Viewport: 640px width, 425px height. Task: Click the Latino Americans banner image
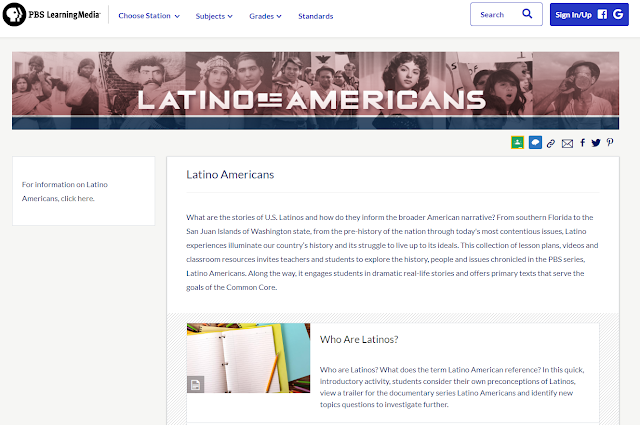pyautogui.click(x=316, y=91)
